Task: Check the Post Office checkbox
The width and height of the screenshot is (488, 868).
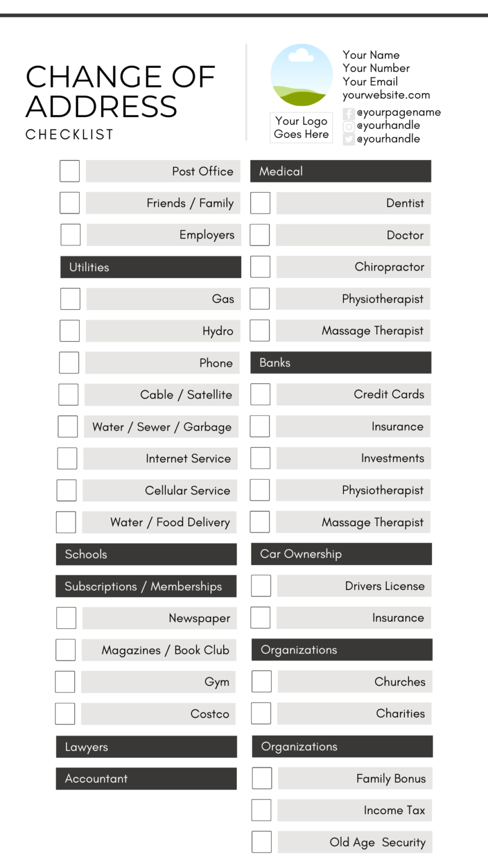Action: [69, 171]
